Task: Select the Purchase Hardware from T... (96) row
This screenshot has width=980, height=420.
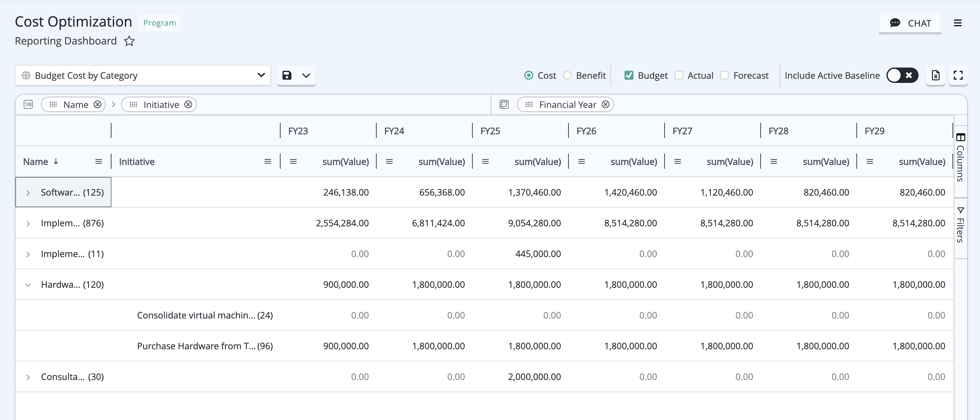Action: coord(484,346)
